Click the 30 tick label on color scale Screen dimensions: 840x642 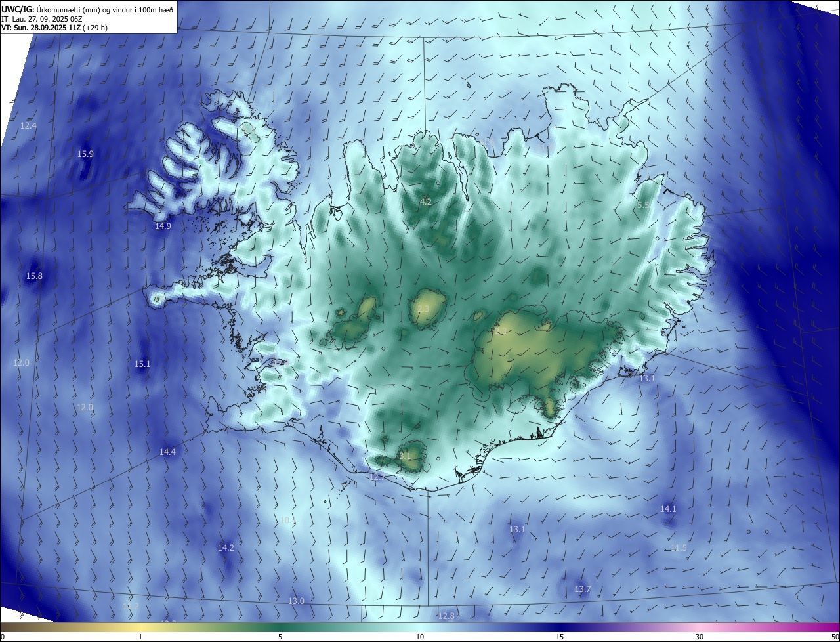coord(700,637)
